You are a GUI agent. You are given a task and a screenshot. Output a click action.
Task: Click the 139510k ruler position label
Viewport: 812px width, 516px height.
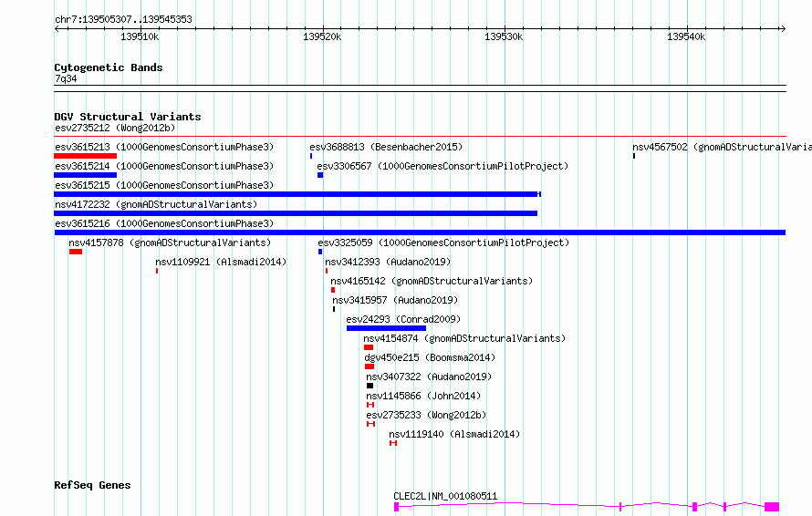pyautogui.click(x=140, y=36)
